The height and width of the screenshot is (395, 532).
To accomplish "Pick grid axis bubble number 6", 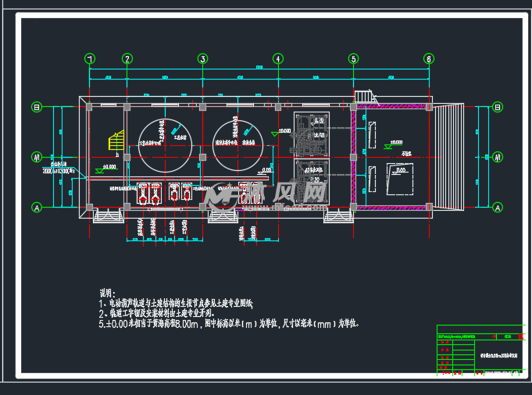I will point(429,59).
